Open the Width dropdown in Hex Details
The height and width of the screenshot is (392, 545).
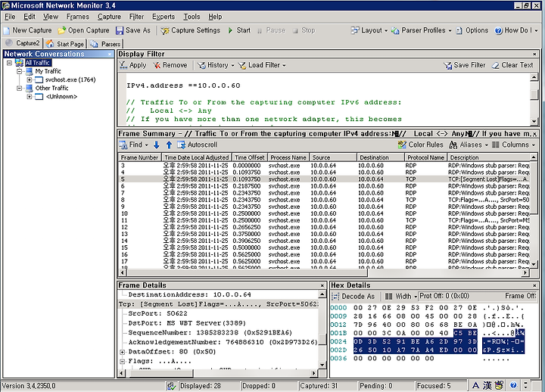400,296
